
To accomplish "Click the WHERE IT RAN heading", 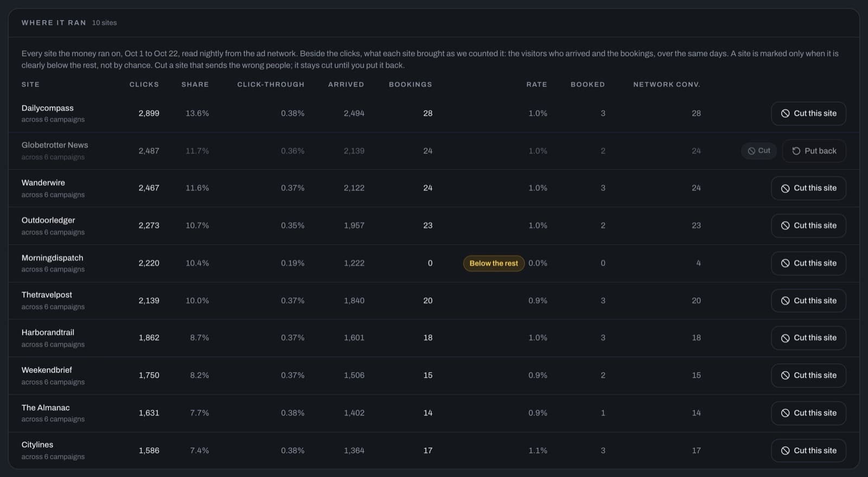I will [54, 23].
